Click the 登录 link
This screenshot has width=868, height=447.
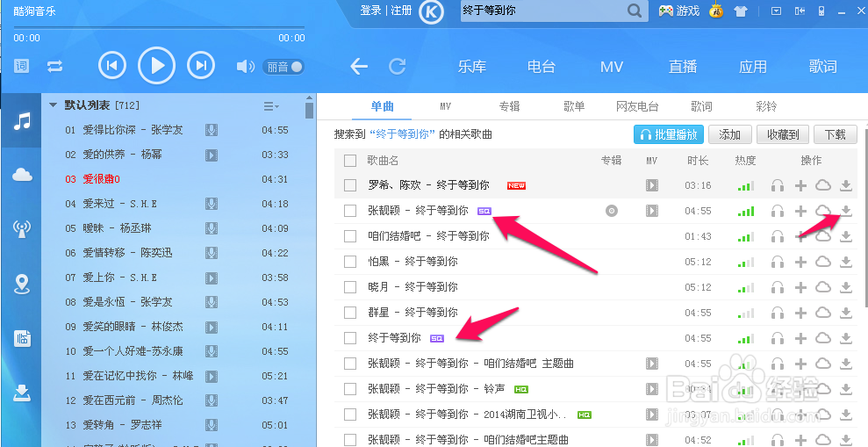click(371, 11)
